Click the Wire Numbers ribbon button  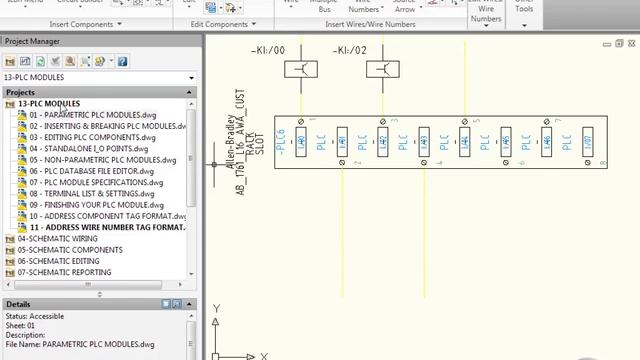(363, 7)
